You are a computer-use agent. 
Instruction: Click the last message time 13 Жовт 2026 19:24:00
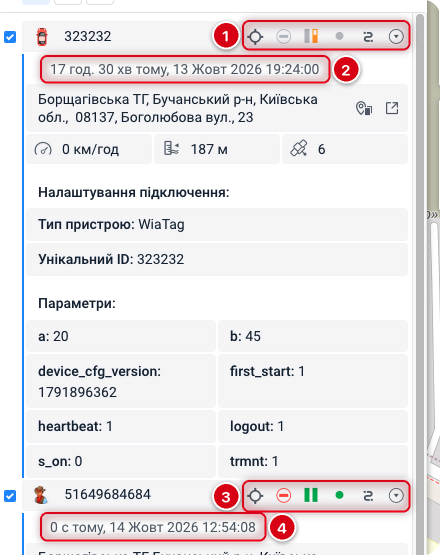pyautogui.click(x=246, y=69)
